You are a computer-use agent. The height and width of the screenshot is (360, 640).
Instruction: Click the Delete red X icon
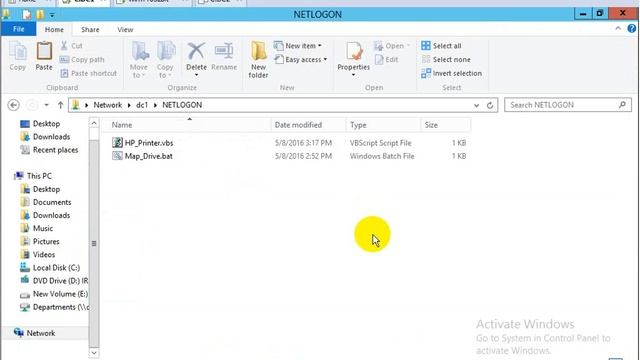click(x=196, y=51)
